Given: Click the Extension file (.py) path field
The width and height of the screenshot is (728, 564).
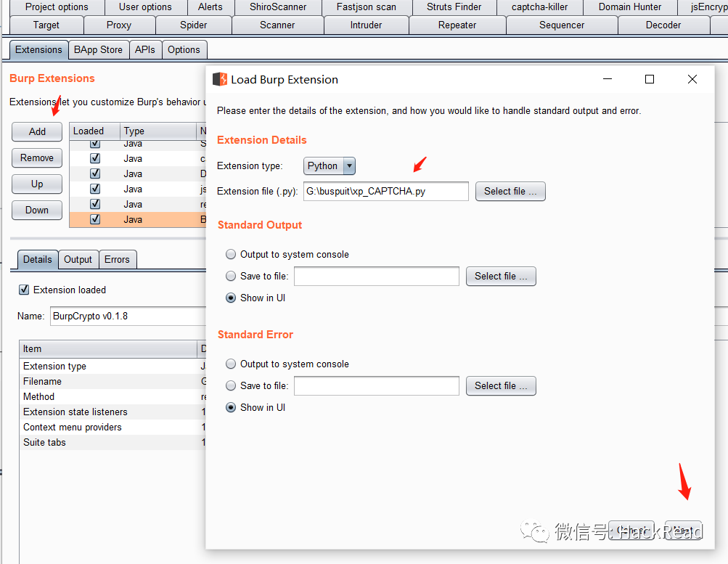Looking at the screenshot, I should pos(386,191).
